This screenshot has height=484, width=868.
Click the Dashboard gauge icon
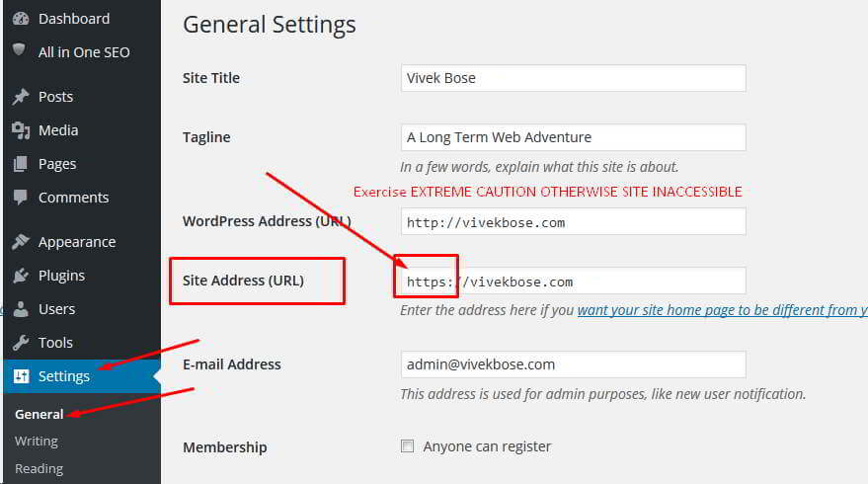(21, 19)
